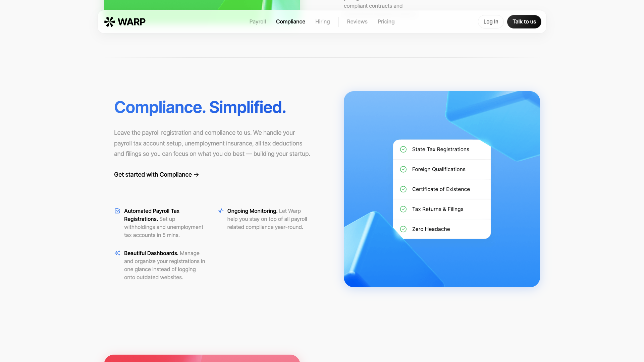Select the Compliance nav item
Screen dimensions: 644x362
pos(290,22)
